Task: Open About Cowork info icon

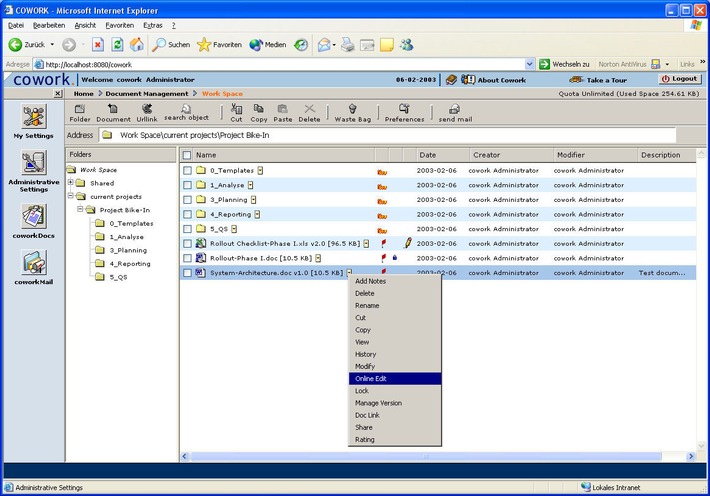Action: pyautogui.click(x=468, y=80)
